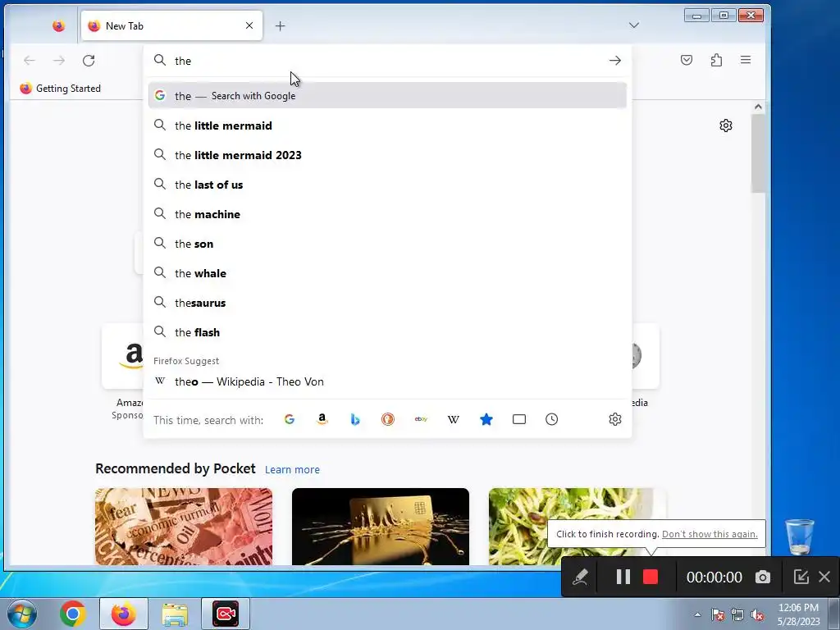Viewport: 840px width, 630px height.
Task: Search open tabs via the tabs icon
Action: coord(519,419)
